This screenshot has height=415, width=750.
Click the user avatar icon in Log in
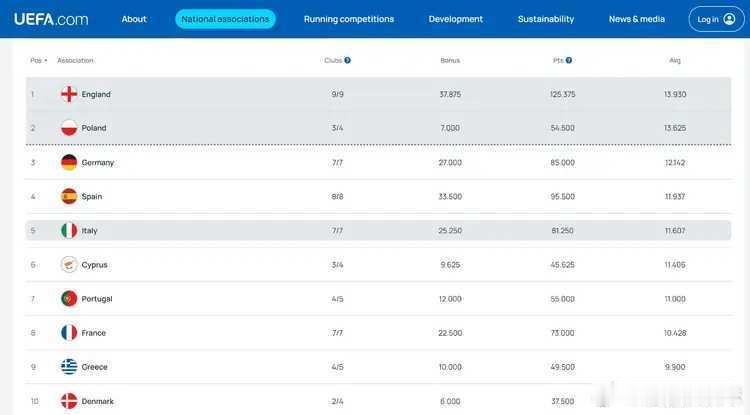pos(729,19)
